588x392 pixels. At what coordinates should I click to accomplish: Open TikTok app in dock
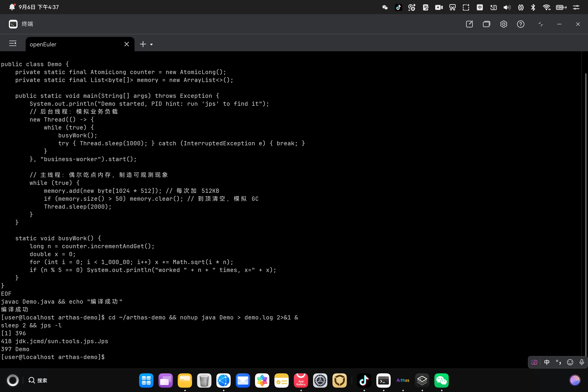[364, 380]
